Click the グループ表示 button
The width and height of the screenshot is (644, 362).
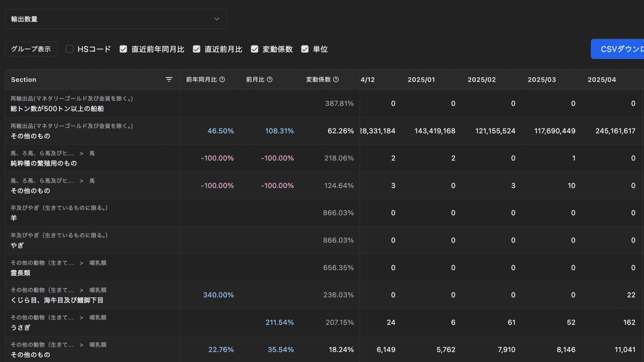[x=31, y=49]
